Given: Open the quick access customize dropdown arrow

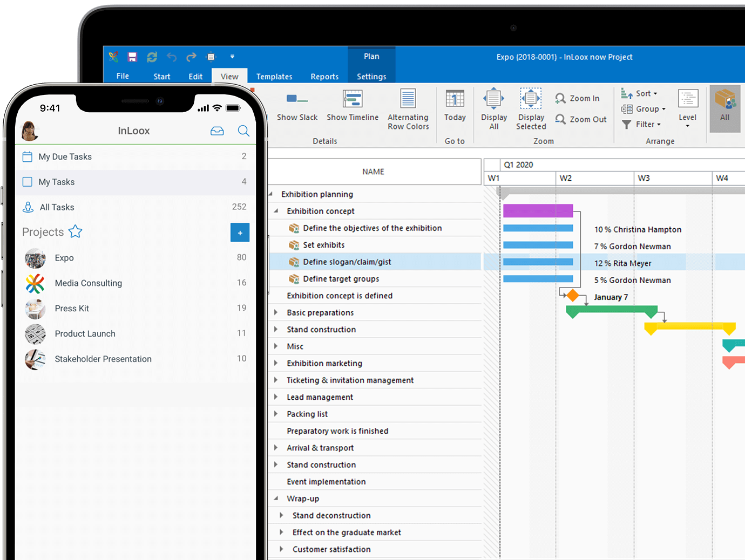Looking at the screenshot, I should pos(232,57).
